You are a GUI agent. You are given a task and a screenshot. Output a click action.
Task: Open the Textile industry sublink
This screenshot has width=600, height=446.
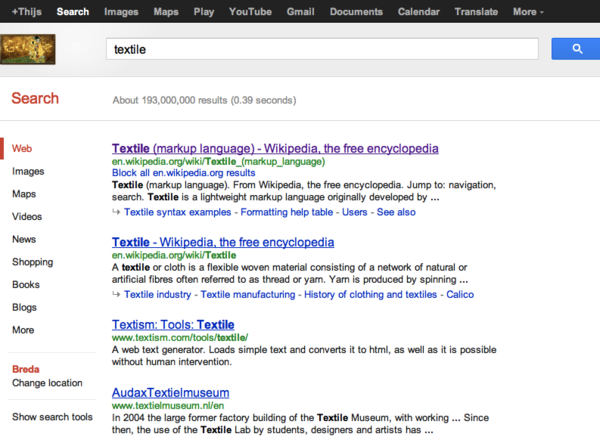[x=157, y=295]
